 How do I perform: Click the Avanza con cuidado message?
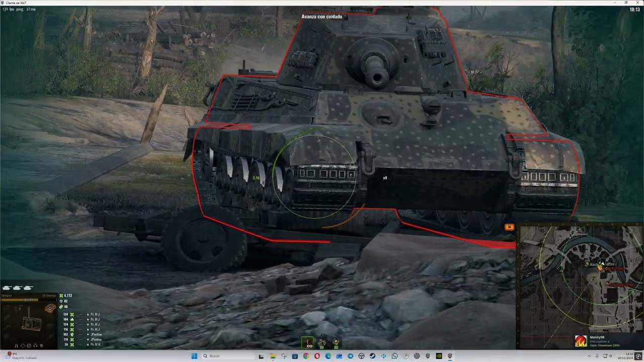pyautogui.click(x=322, y=17)
